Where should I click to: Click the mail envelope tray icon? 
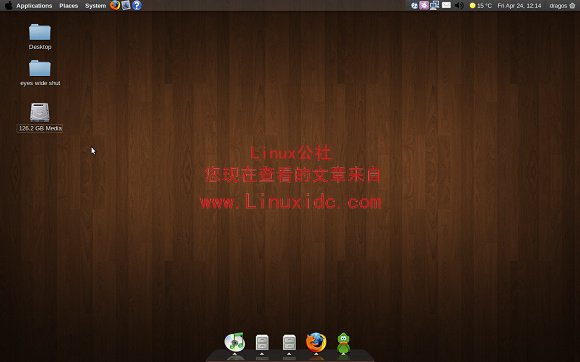pyautogui.click(x=446, y=5)
